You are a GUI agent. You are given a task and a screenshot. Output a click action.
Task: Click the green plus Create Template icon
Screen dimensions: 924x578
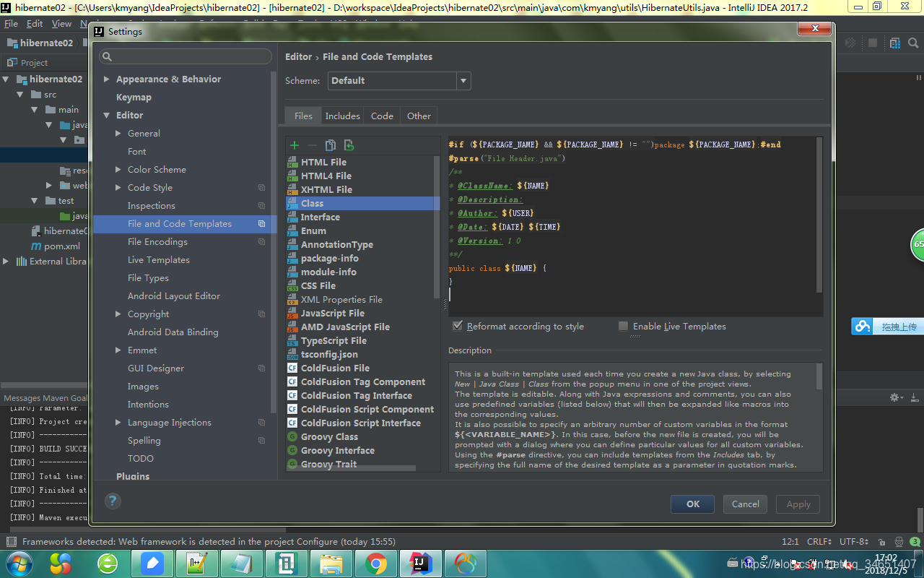295,145
